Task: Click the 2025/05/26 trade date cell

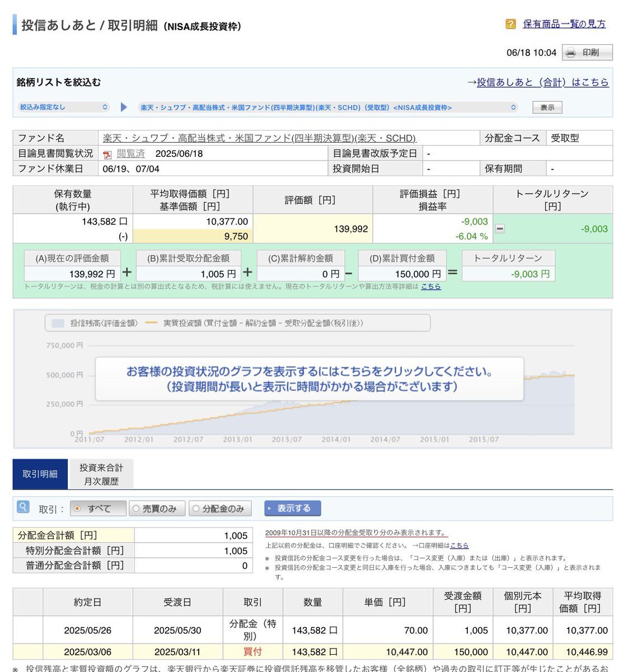Action: 88,630
